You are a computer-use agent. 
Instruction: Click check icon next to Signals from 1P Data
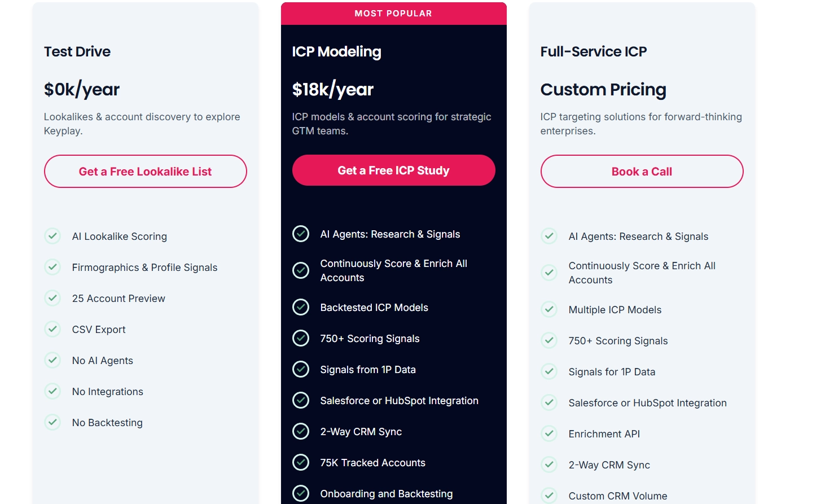tap(301, 369)
